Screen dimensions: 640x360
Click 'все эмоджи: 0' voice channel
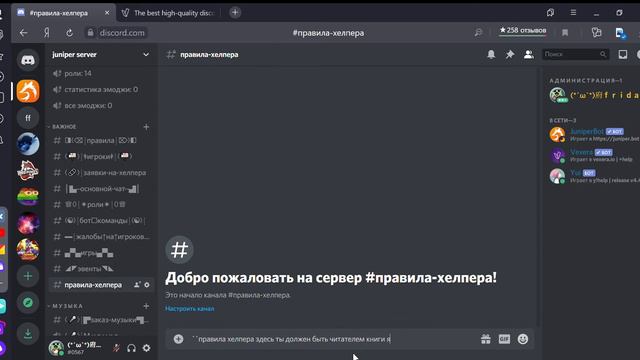[100, 105]
